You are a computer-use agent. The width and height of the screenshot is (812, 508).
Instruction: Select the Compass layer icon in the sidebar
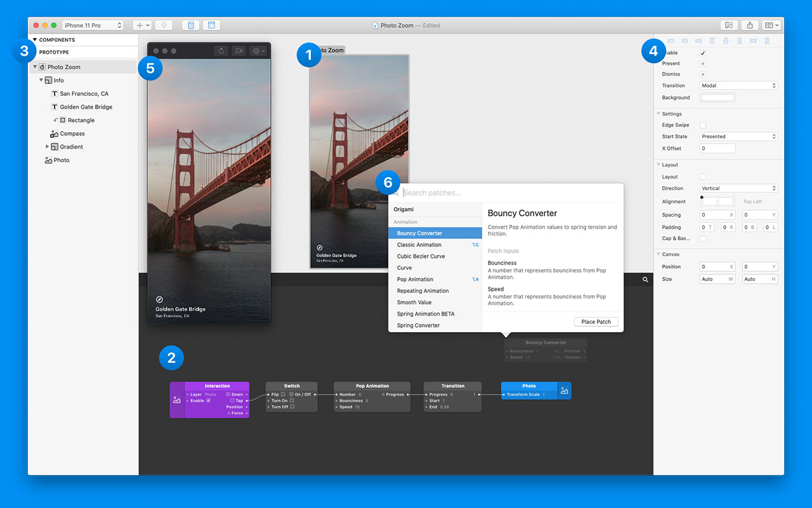[55, 133]
